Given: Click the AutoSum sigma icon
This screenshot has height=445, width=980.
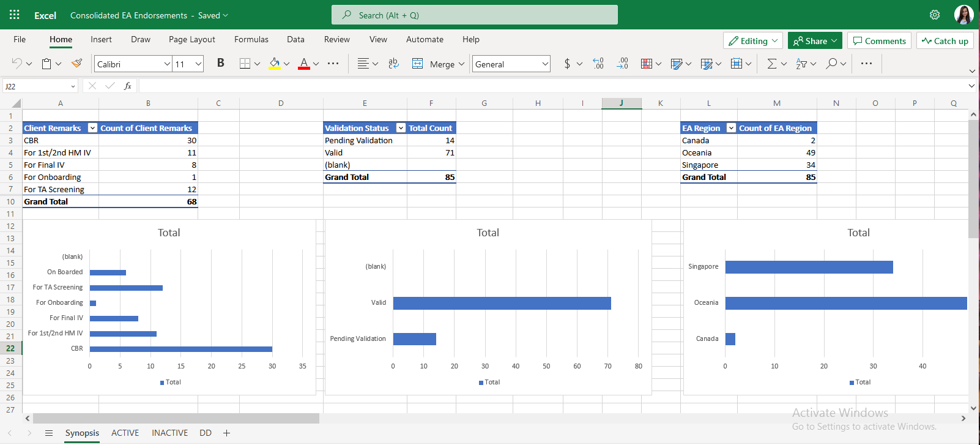Looking at the screenshot, I should (x=772, y=64).
